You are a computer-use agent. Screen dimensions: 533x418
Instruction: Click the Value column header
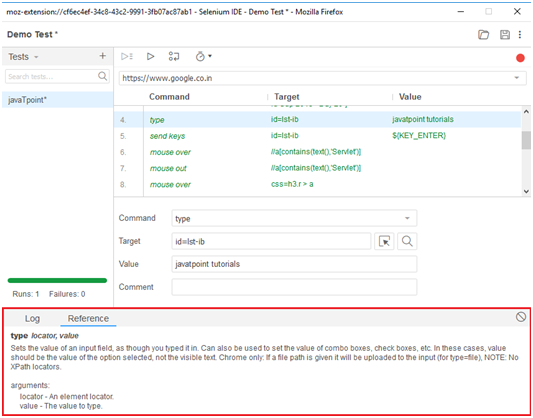pos(410,97)
